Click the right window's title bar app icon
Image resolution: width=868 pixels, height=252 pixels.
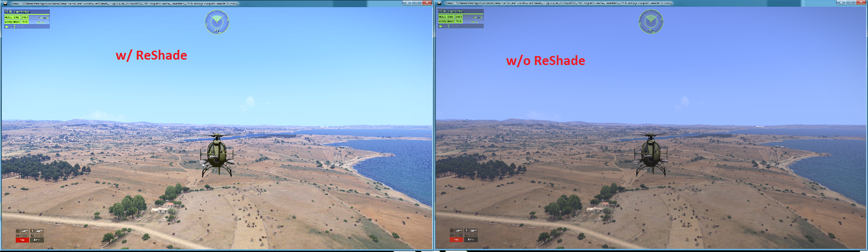[x=439, y=3]
